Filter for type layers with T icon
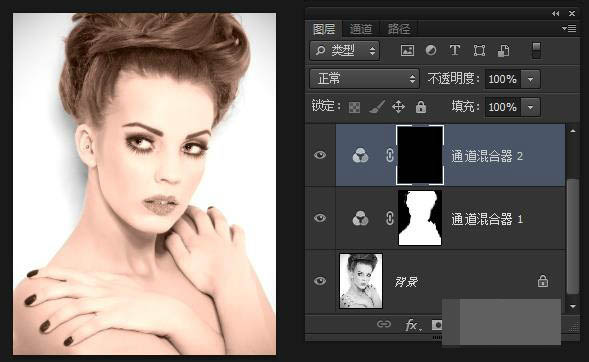Image resolution: width=589 pixels, height=362 pixels. coord(455,50)
